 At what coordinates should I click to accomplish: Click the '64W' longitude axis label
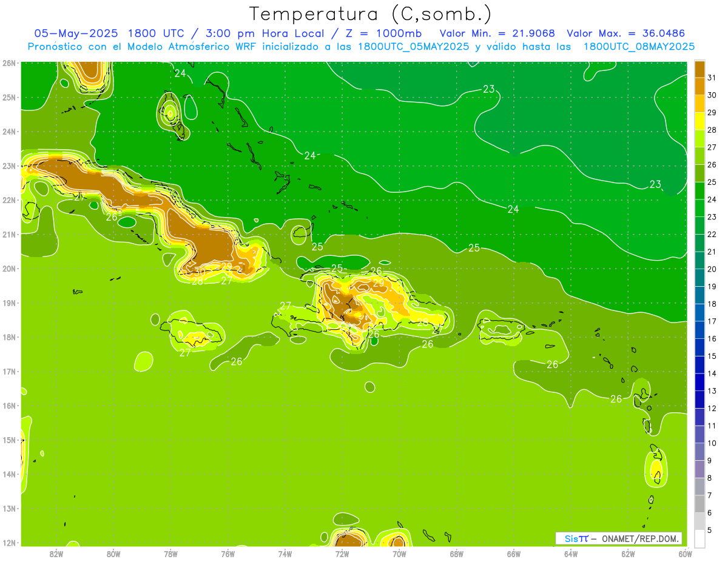tap(571, 554)
